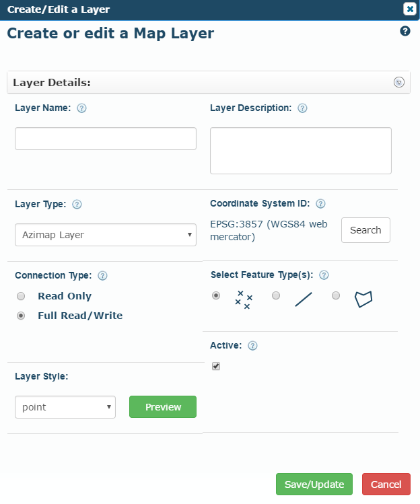Open help for Select Feature Type(s)
This screenshot has width=420, height=504.
click(x=324, y=275)
